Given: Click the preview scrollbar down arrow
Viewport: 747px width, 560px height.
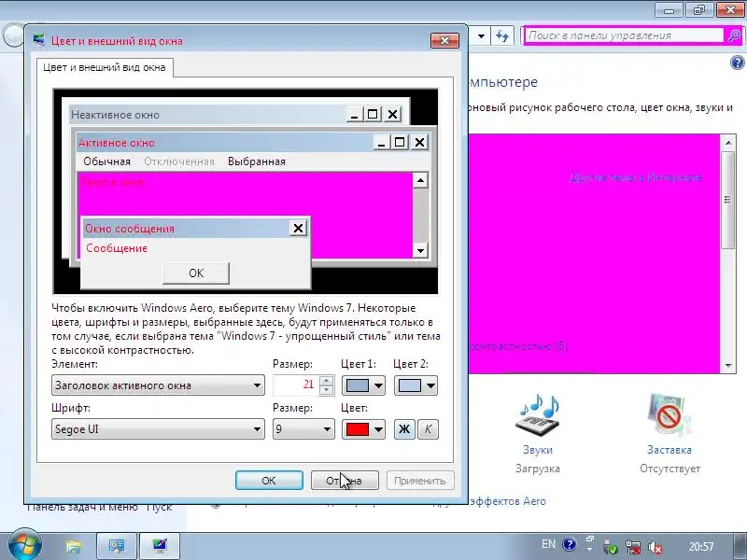Looking at the screenshot, I should tap(420, 250).
